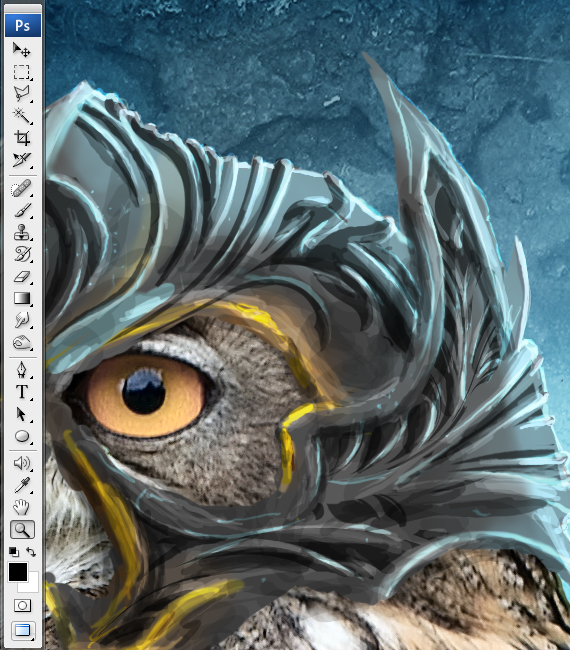Viewport: 570px width, 650px height.
Task: Choose the Sponge tool
Action: 22,342
